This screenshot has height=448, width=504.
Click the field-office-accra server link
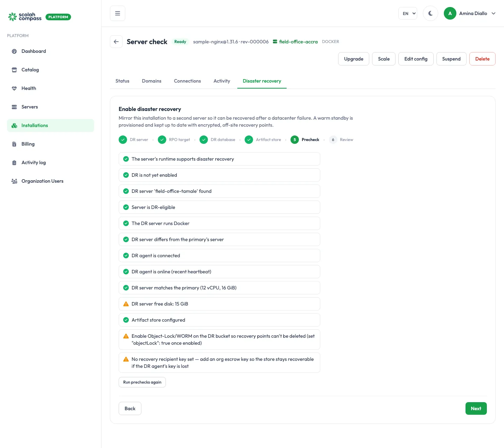tap(295, 42)
